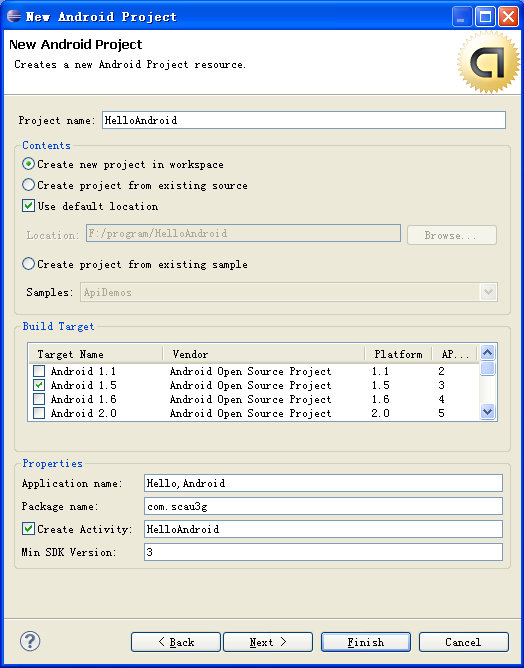The image size is (524, 668).
Task: Check the Android 1.1 build target
Action: (x=39, y=371)
